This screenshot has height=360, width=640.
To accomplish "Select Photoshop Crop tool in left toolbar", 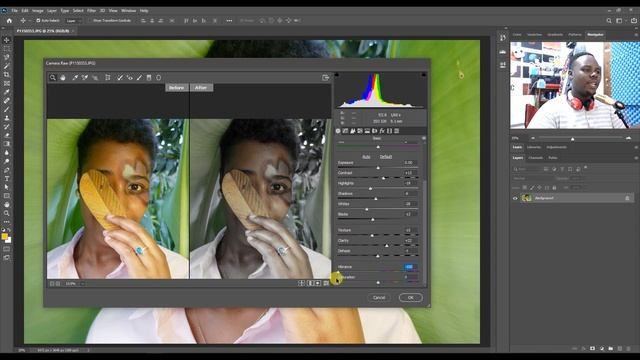I will (x=7, y=75).
